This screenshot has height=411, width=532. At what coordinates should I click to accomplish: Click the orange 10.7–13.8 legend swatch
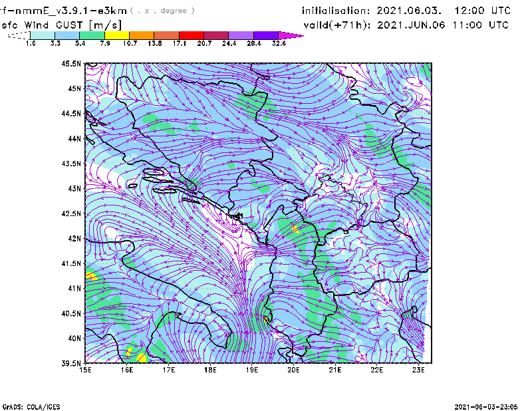pos(142,35)
